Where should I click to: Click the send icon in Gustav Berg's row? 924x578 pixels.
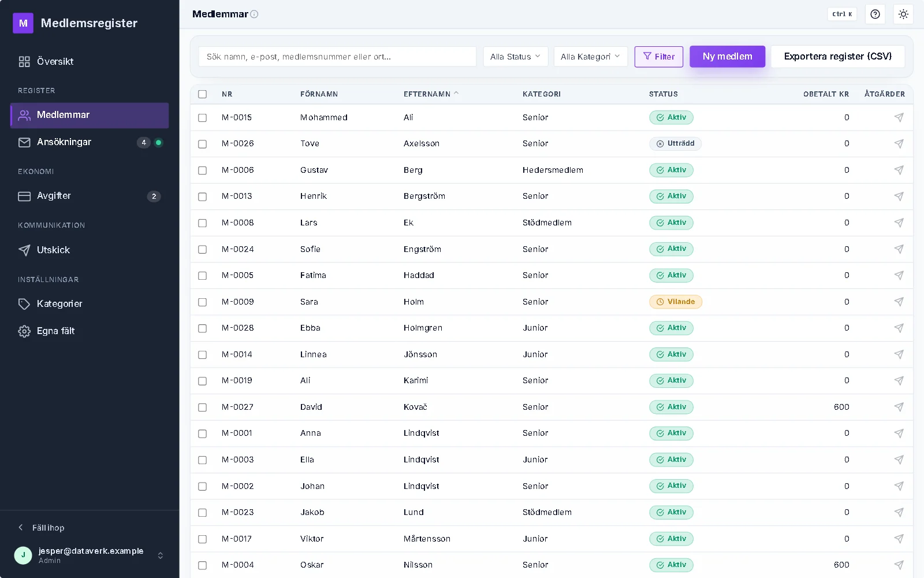click(x=899, y=170)
